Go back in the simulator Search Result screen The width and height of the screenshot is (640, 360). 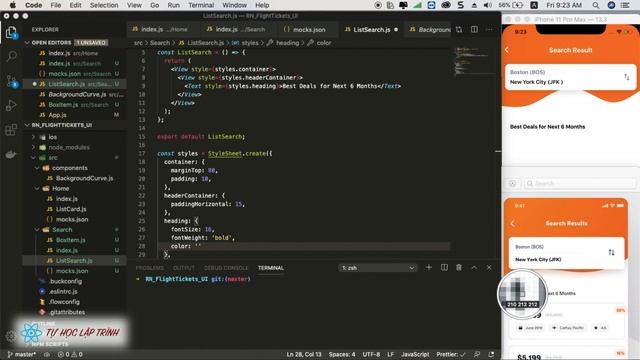pyautogui.click(x=507, y=50)
